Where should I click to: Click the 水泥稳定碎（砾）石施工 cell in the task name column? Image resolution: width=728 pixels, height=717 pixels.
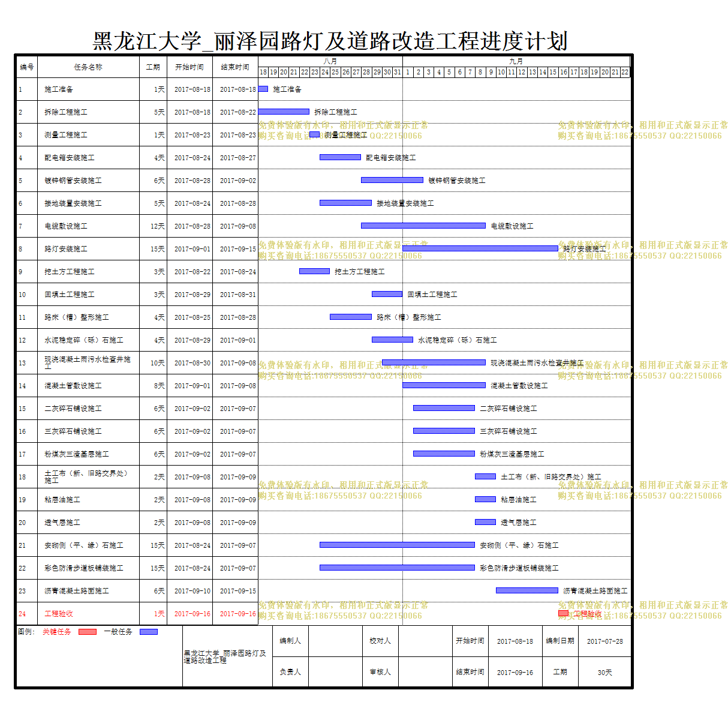(88, 340)
